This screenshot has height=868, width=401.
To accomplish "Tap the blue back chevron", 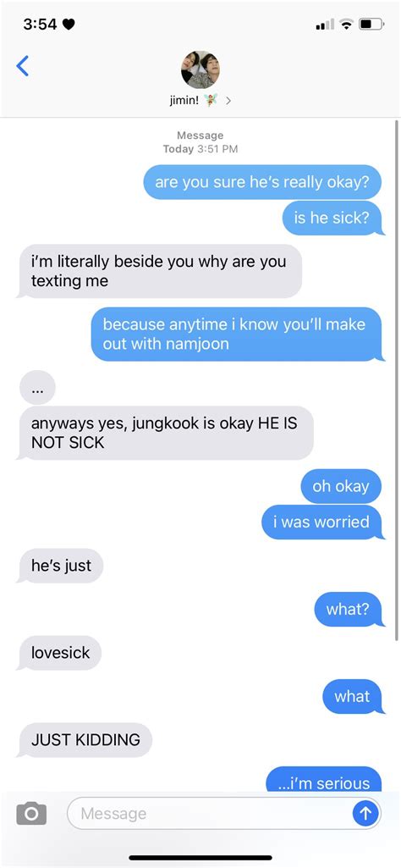I will (x=23, y=66).
